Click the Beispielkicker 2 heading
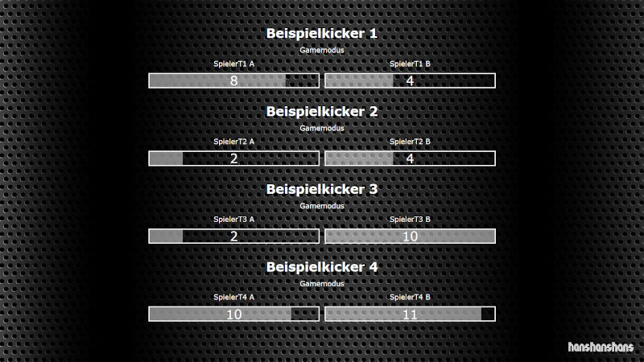The width and height of the screenshot is (644, 362). point(321,111)
